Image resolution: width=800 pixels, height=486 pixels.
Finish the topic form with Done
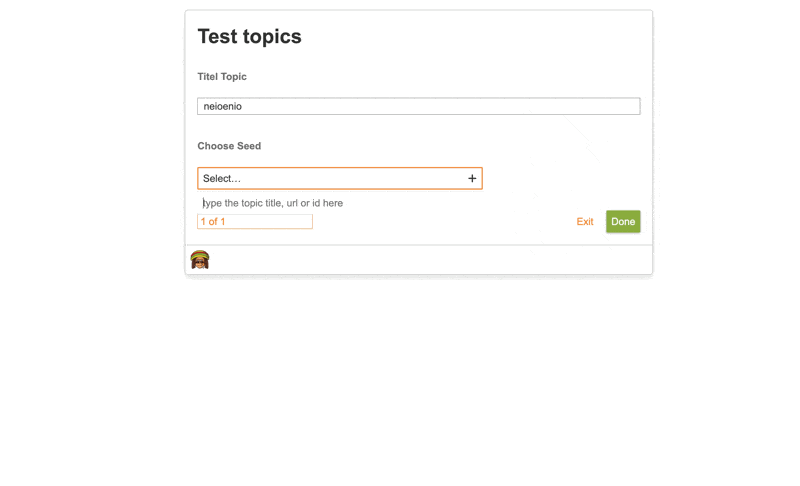point(623,222)
